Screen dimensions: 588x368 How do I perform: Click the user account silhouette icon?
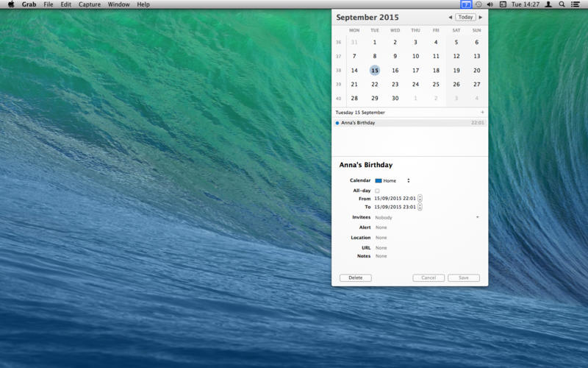[548, 4]
